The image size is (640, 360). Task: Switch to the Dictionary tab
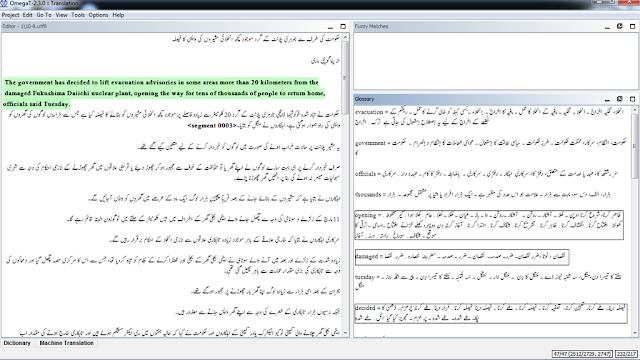[17, 343]
